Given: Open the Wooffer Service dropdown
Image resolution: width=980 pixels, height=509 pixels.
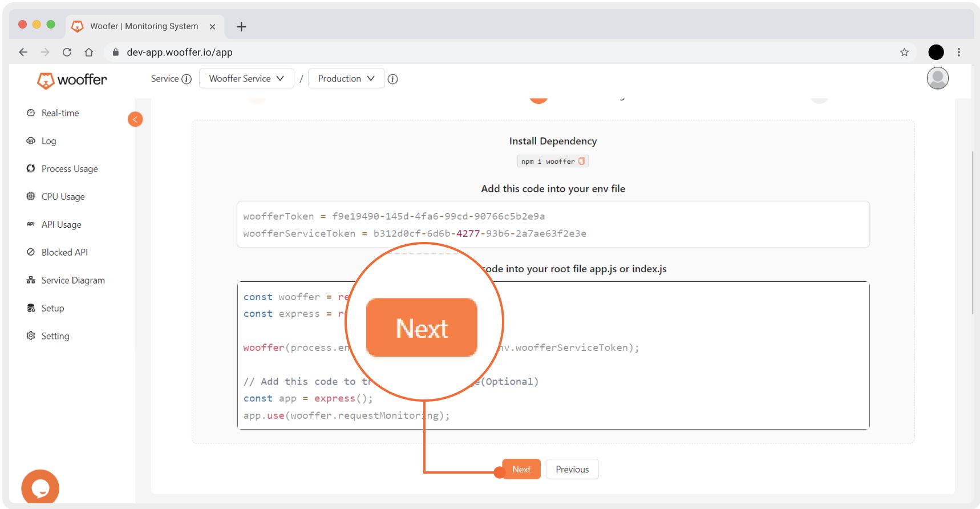Looking at the screenshot, I should click(x=246, y=78).
